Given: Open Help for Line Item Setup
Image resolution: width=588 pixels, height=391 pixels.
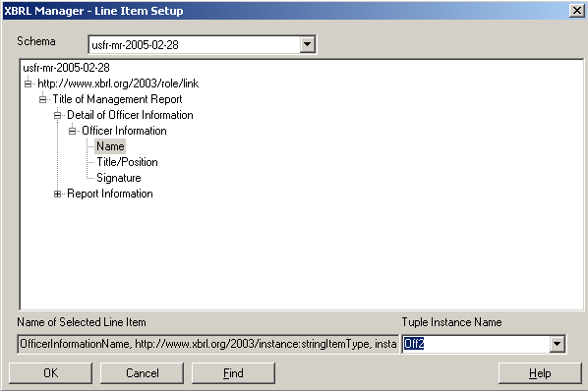Looking at the screenshot, I should [x=540, y=373].
